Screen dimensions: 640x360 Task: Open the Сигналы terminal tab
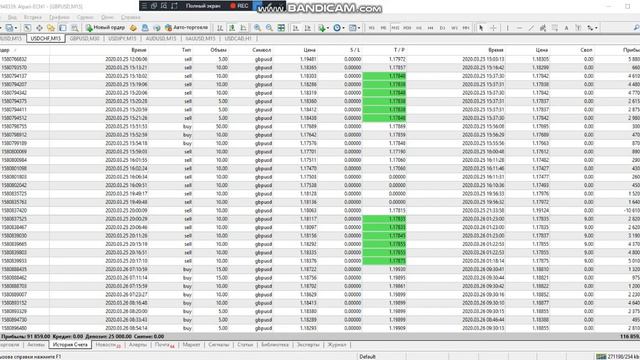(218, 345)
